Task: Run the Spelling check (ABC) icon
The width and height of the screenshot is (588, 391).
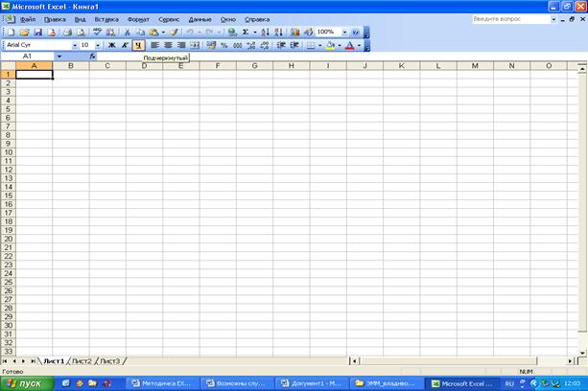Action: pos(97,33)
